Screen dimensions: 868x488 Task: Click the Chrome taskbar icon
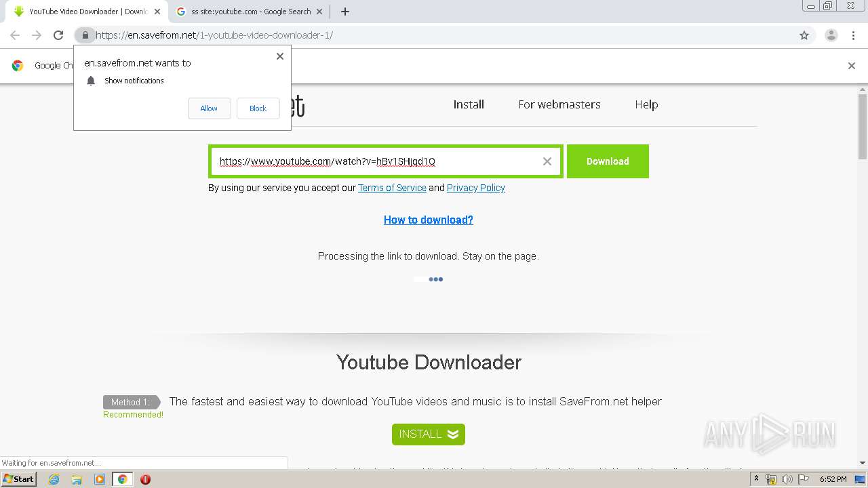[x=122, y=479]
